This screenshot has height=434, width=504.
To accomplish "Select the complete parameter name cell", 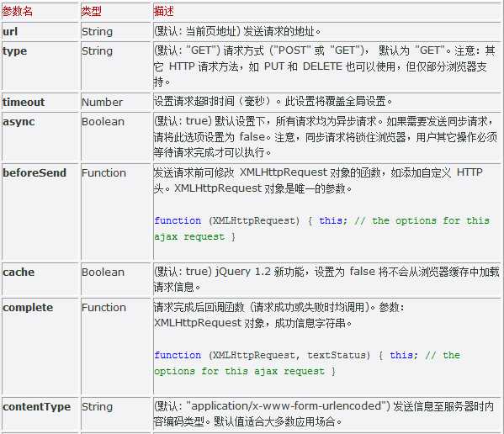I will click(x=40, y=347).
